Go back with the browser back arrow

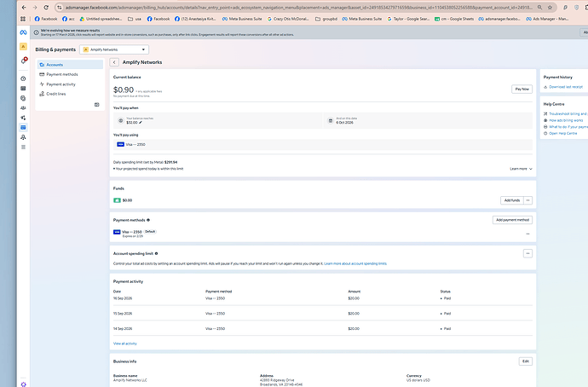[x=24, y=8]
